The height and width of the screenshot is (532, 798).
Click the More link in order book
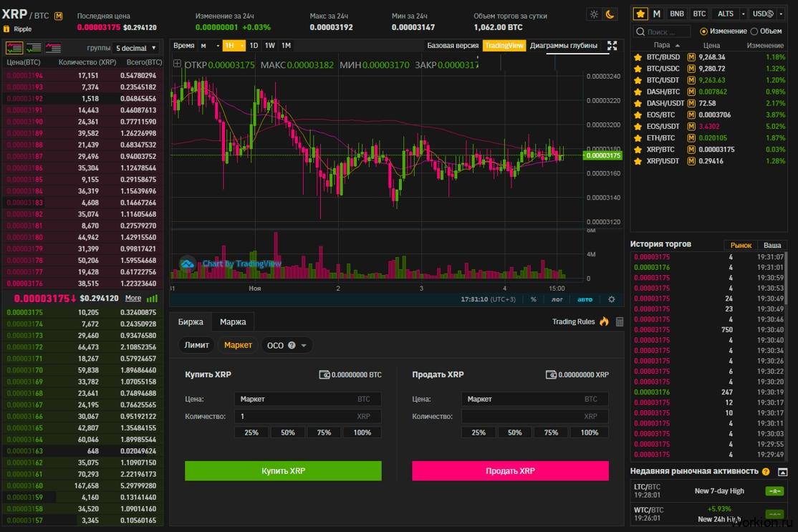click(133, 299)
